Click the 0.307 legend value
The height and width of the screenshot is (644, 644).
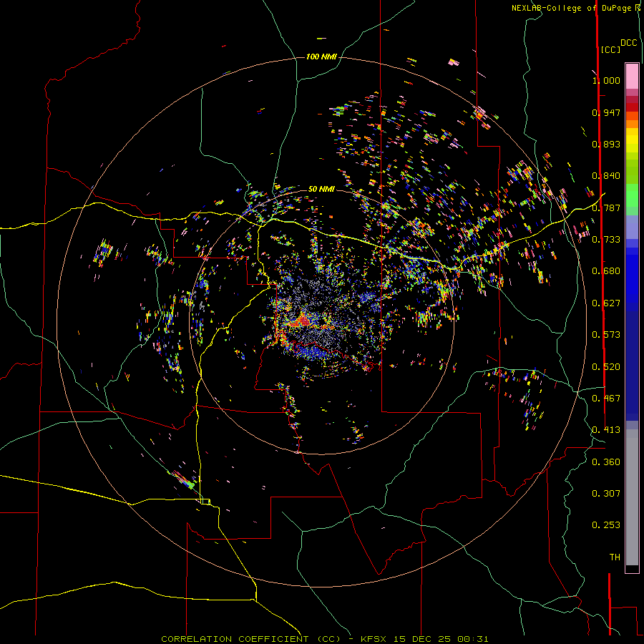tap(606, 494)
